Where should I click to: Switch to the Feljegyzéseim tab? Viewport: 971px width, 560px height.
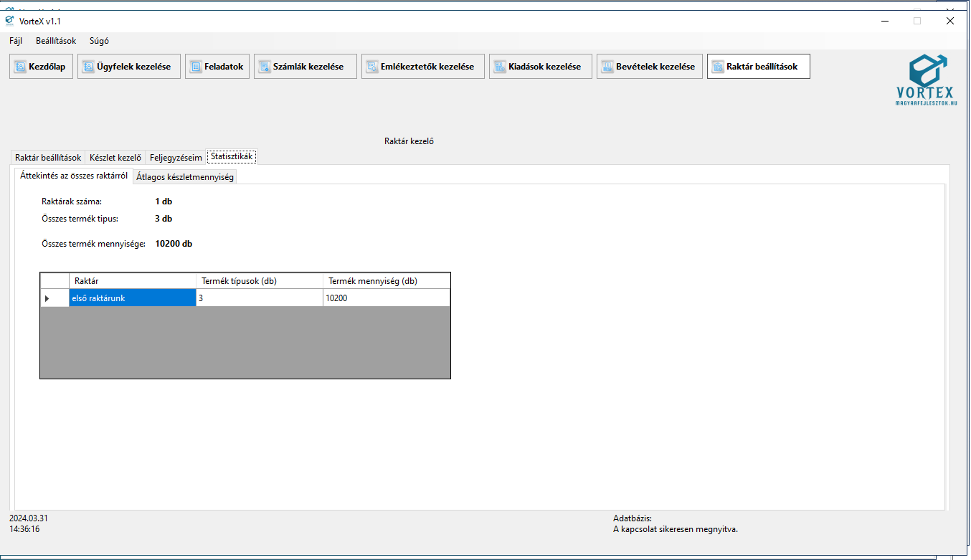(x=176, y=158)
